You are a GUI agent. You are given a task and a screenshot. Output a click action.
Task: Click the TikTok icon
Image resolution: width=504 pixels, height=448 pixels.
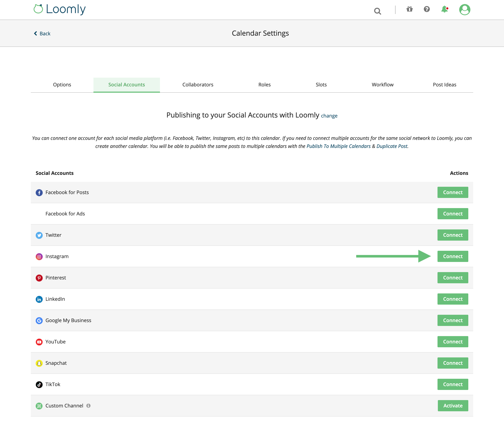coord(39,384)
